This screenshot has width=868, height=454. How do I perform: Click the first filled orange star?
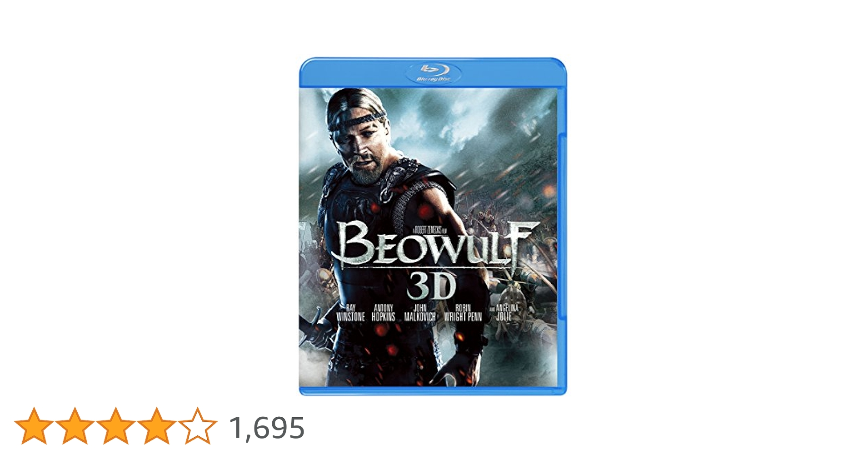tap(34, 426)
